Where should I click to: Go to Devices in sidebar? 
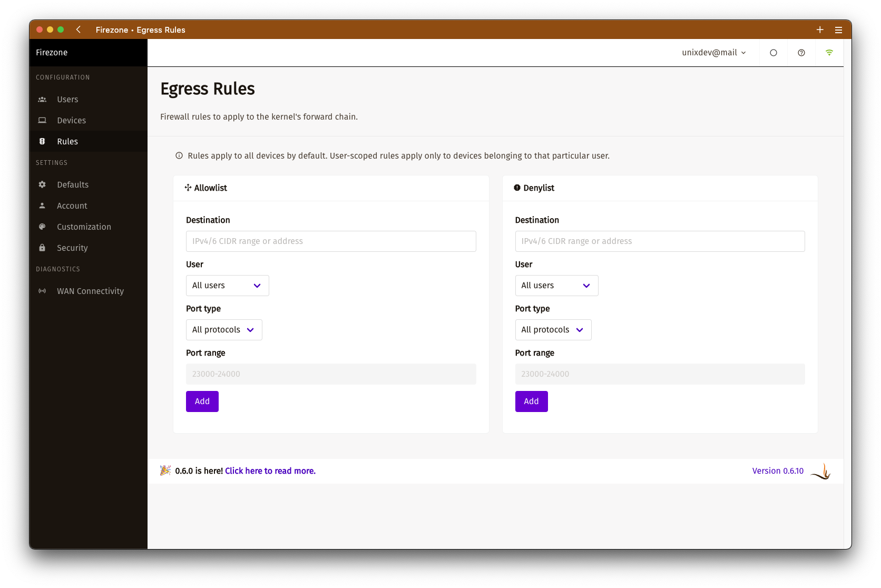coord(89,121)
